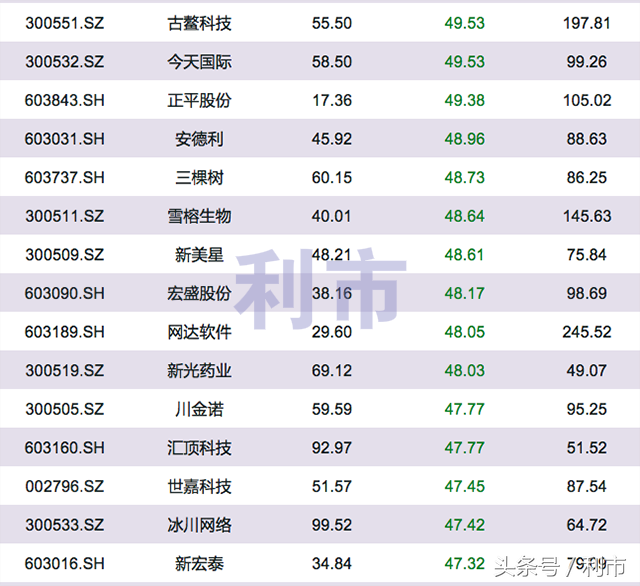Screen dimensions: 640x586
Task: Click the stock name 安德利
Action: [199, 139]
